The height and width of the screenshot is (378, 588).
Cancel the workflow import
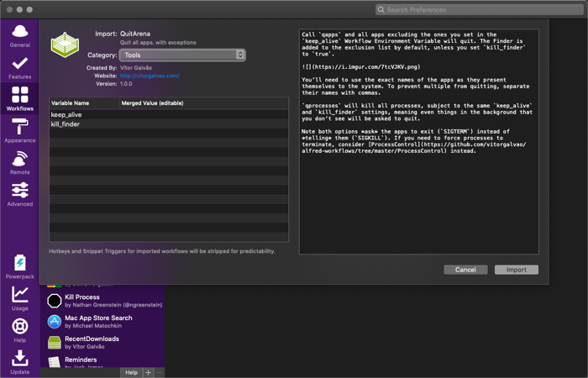[465, 270]
